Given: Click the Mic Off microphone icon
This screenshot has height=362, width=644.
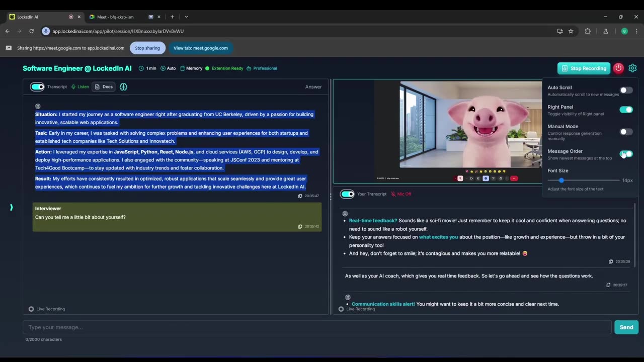Looking at the screenshot, I should point(393,194).
